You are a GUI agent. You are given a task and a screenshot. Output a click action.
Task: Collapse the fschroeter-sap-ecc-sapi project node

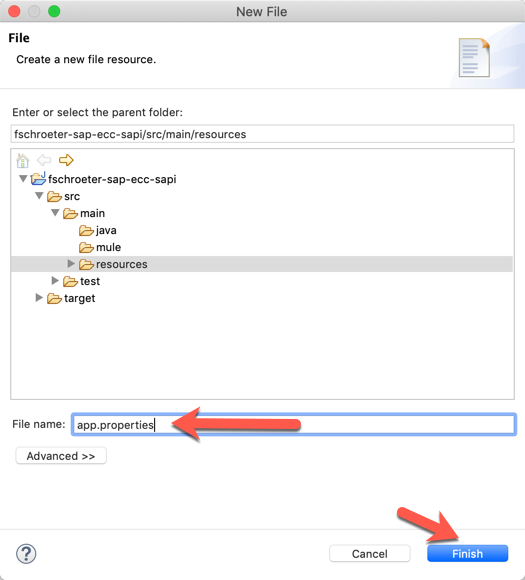pyautogui.click(x=23, y=179)
